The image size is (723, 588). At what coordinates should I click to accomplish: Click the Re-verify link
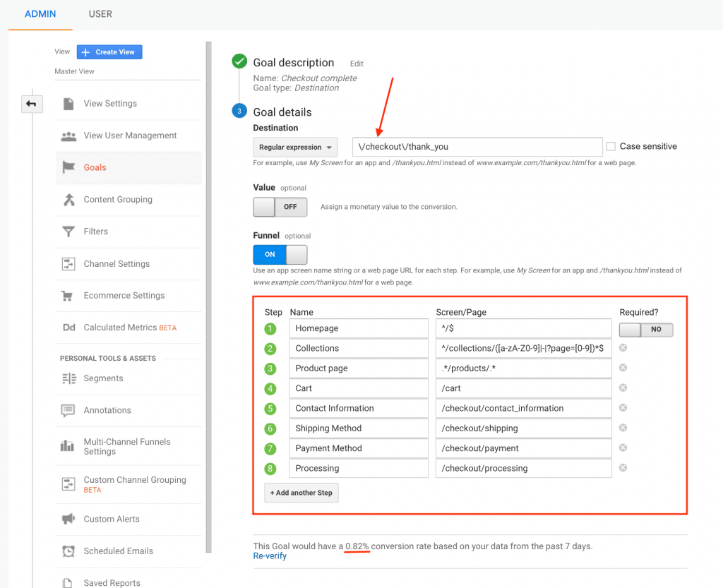coord(270,556)
